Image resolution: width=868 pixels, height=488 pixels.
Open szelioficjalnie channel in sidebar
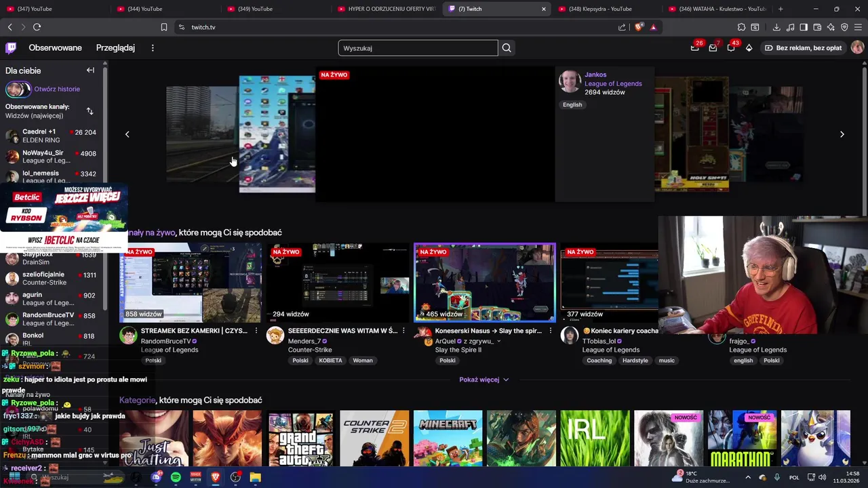pyautogui.click(x=51, y=279)
